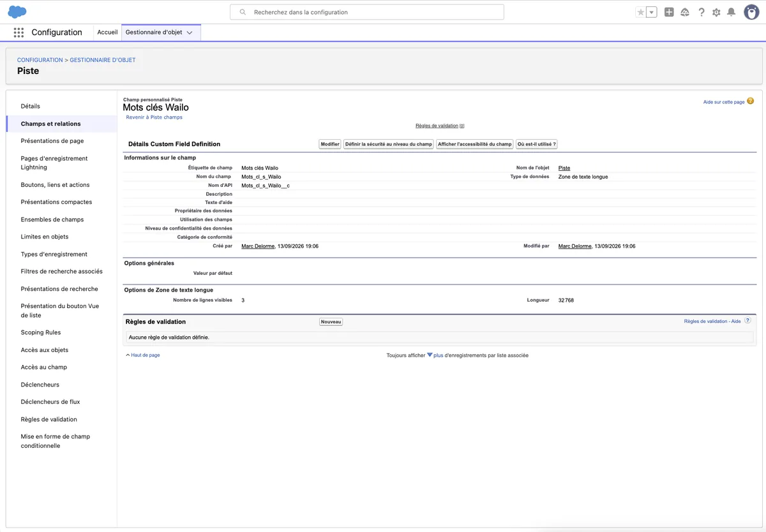The image size is (766, 532).
Task: Expand the Gestionnaire d'objet tab chevron
Action: [x=190, y=33]
